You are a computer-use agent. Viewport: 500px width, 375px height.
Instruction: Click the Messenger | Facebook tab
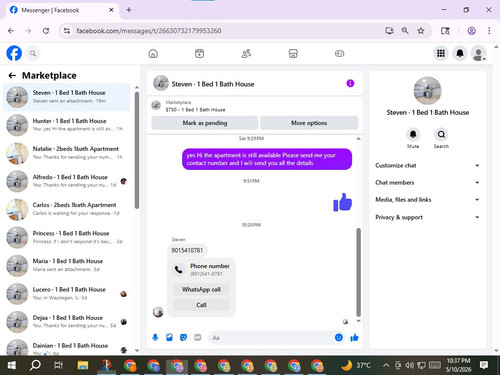62,10
